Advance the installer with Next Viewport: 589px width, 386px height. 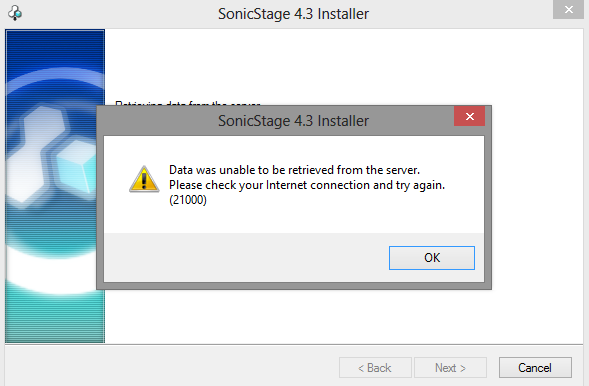pyautogui.click(x=450, y=368)
